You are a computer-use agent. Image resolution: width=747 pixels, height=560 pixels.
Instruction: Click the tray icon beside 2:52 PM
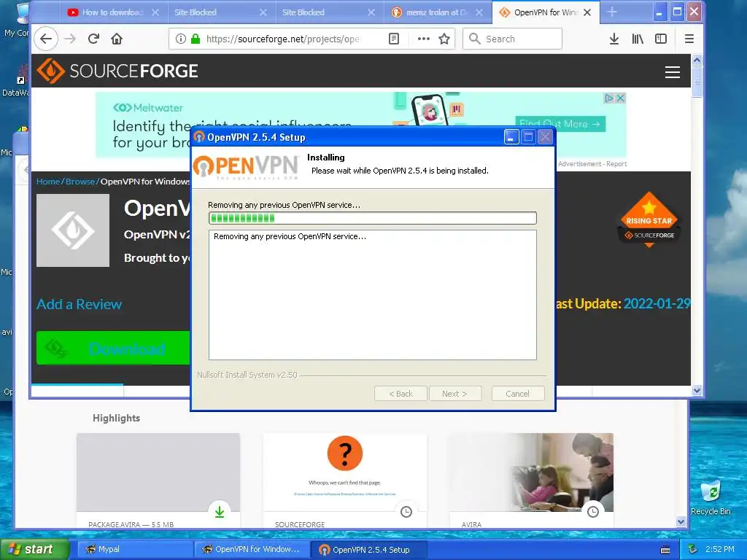693,550
